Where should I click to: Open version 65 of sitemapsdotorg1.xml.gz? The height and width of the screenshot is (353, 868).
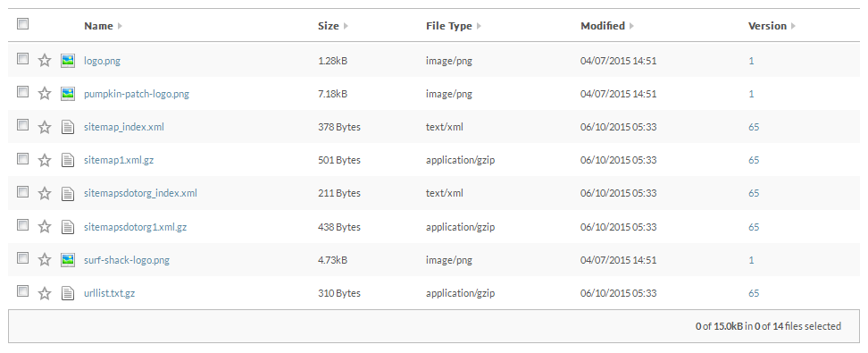click(754, 227)
